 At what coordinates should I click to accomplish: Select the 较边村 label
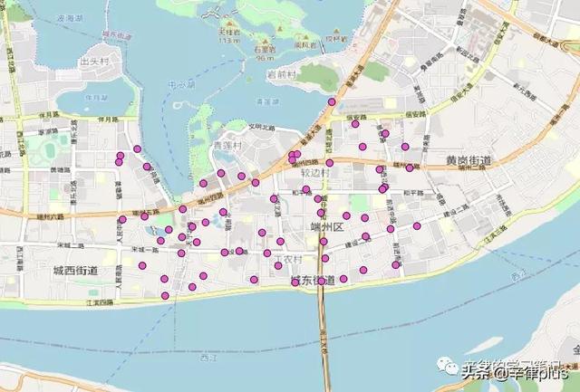[x=315, y=172]
